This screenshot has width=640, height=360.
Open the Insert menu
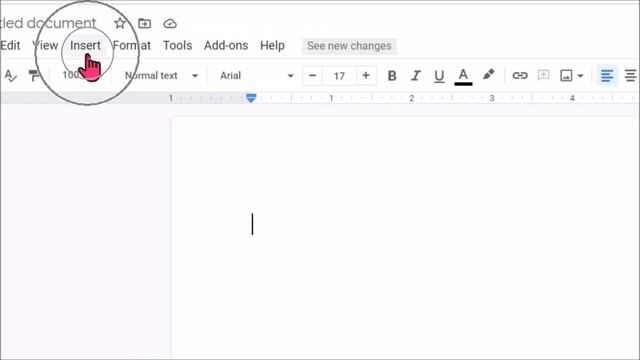tap(85, 45)
